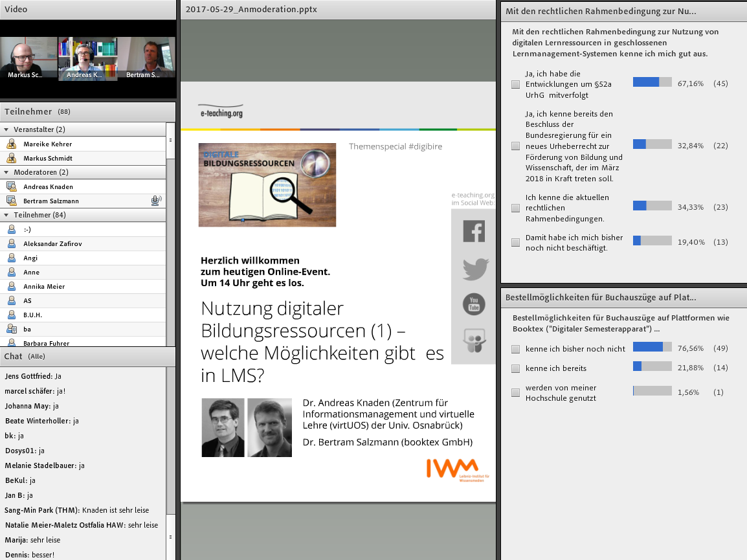Select Mareike Kehrer in the attendee list
Viewport: 747px width, 560px height.
point(83,144)
